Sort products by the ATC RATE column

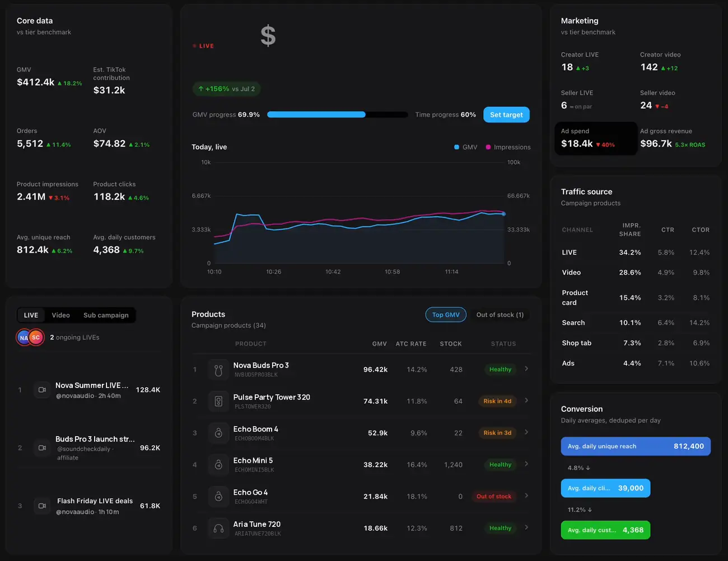411,344
